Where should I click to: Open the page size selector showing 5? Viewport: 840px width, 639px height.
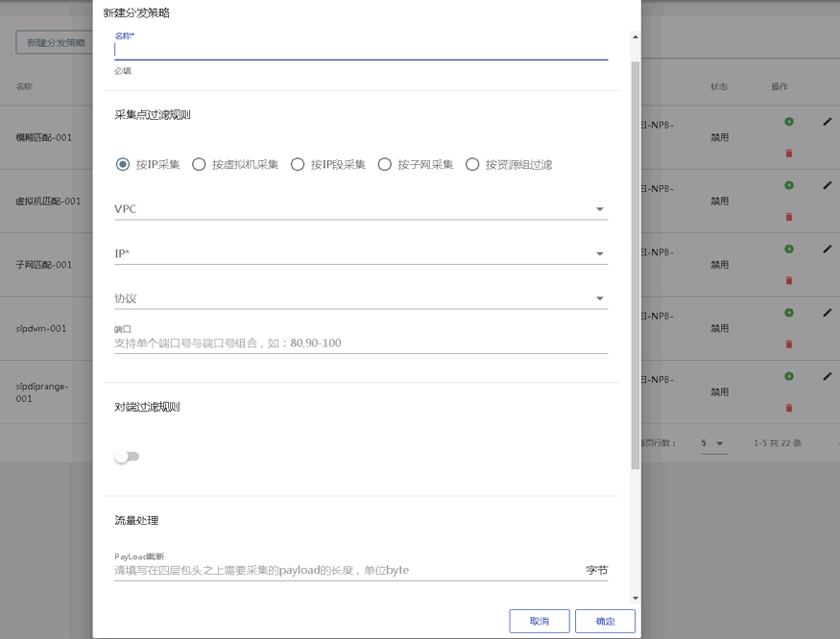pos(714,443)
